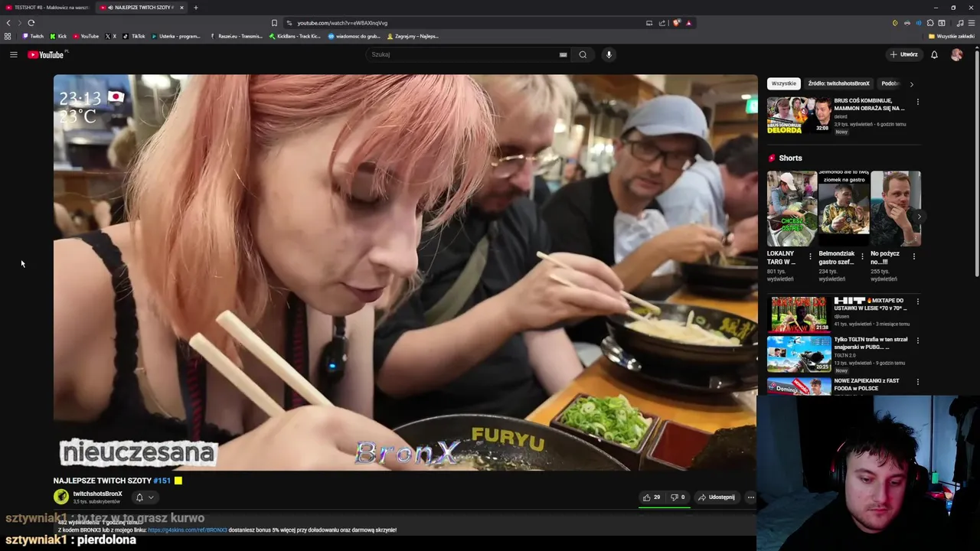Open the twitchshotsBronX channel name

(x=97, y=494)
